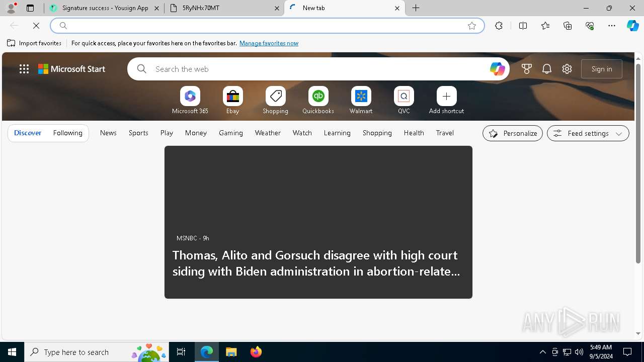Open Task View on taskbar
Image resolution: width=644 pixels, height=362 pixels.
click(181, 352)
